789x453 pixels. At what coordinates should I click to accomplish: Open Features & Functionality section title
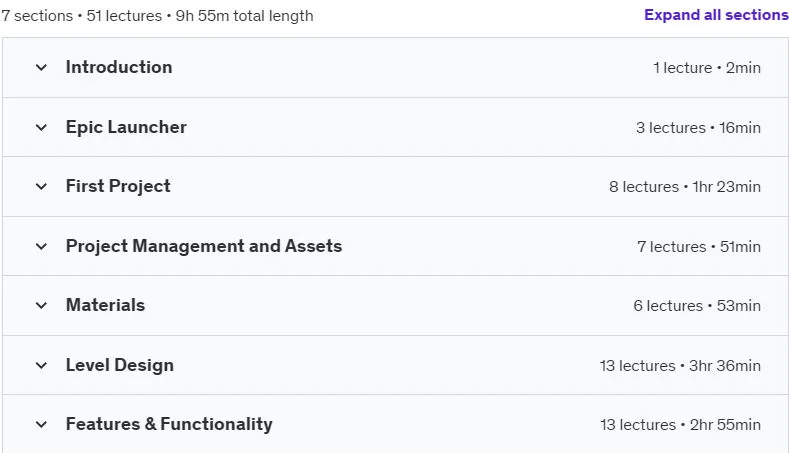[169, 424]
